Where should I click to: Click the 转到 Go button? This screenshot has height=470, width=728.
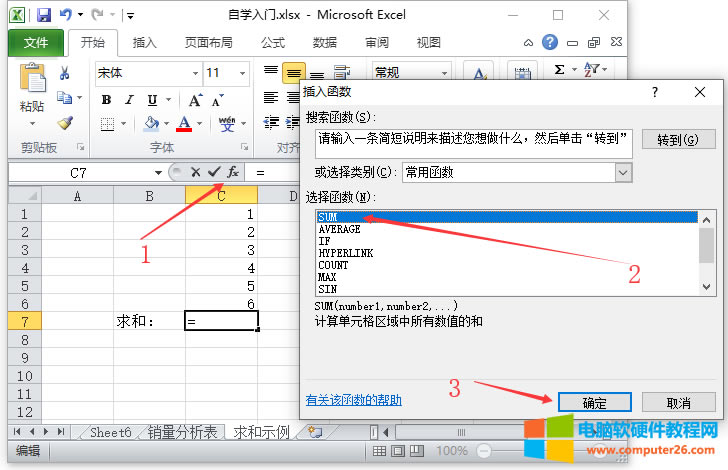click(x=678, y=139)
